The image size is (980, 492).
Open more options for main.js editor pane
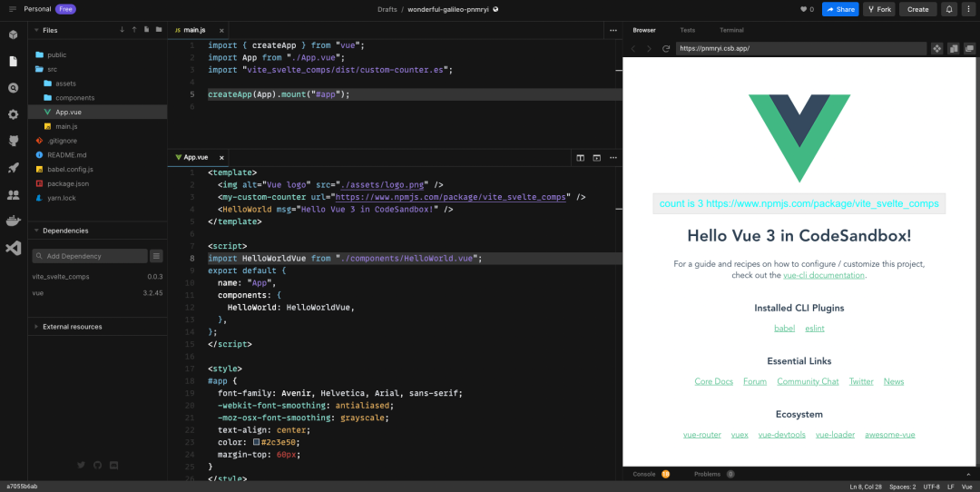[613, 30]
